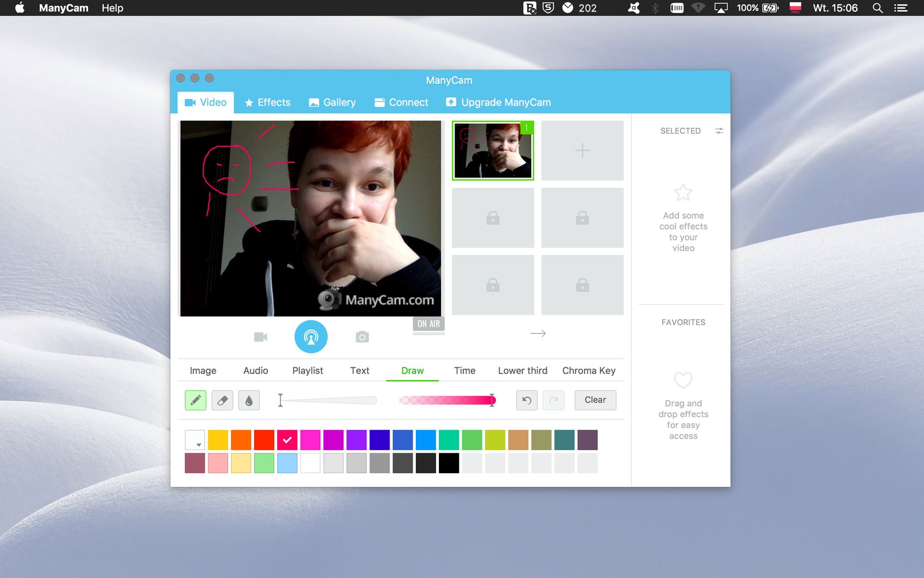Open the ManyCam menu bar item
The image size is (924, 578).
(63, 8)
